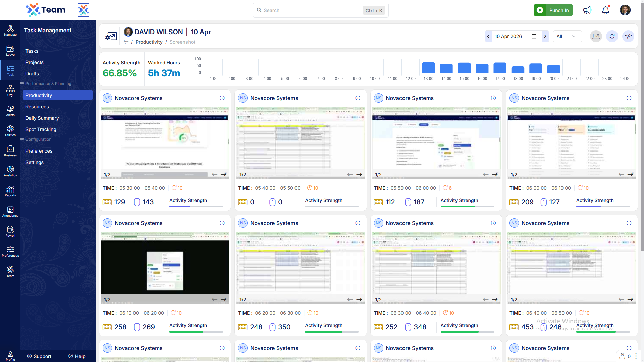Open the Business sidebar icon
Image resolution: width=644 pixels, height=362 pixels.
10,151
